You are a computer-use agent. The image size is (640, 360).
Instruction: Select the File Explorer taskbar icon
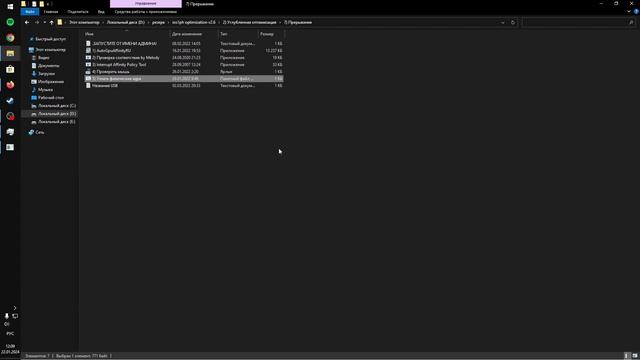coord(10,53)
